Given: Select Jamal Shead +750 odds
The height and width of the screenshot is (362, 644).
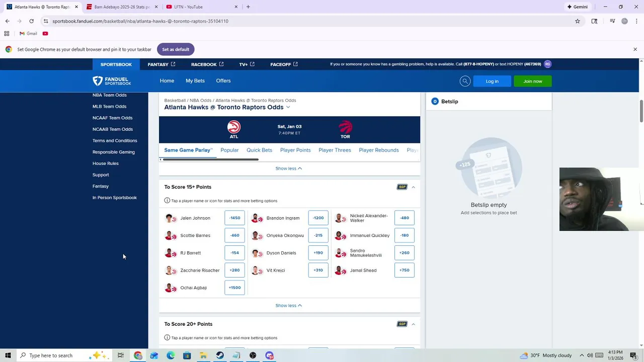Looking at the screenshot, I should click(x=405, y=270).
